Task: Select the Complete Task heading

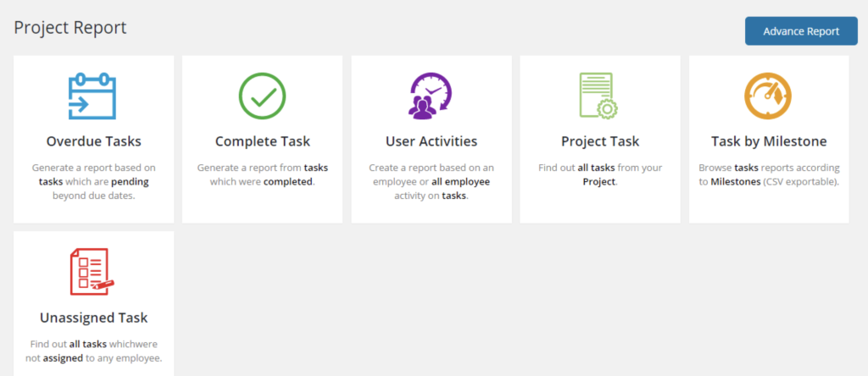Action: click(x=263, y=141)
